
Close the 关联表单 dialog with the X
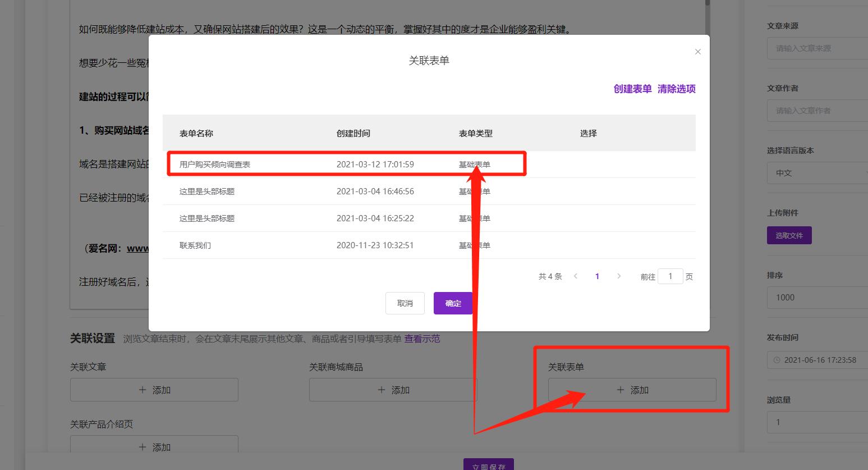pos(698,51)
